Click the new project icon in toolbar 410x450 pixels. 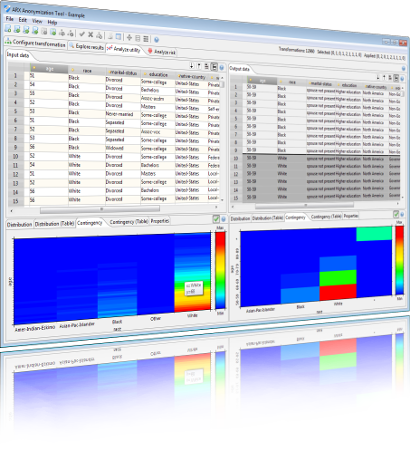pos(8,29)
